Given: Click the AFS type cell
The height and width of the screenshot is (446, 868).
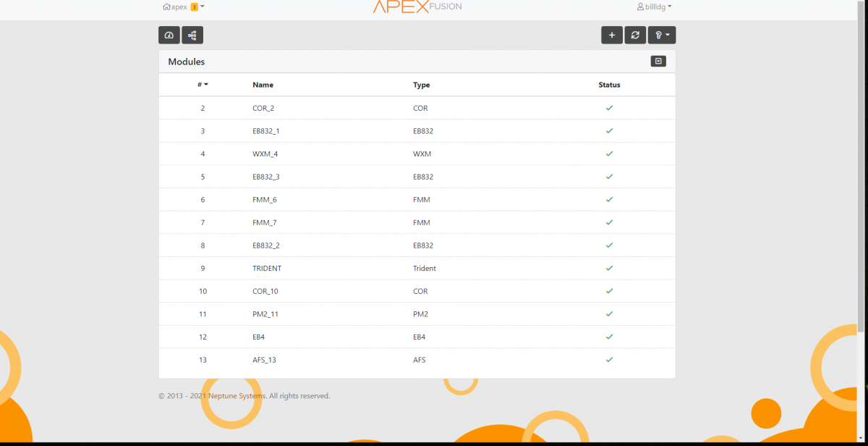Looking at the screenshot, I should (x=420, y=360).
